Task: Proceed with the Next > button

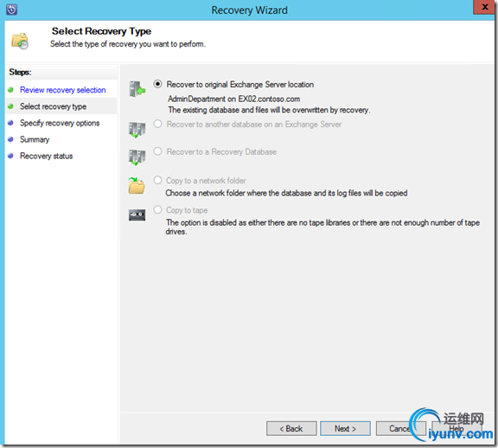Action: 345,429
